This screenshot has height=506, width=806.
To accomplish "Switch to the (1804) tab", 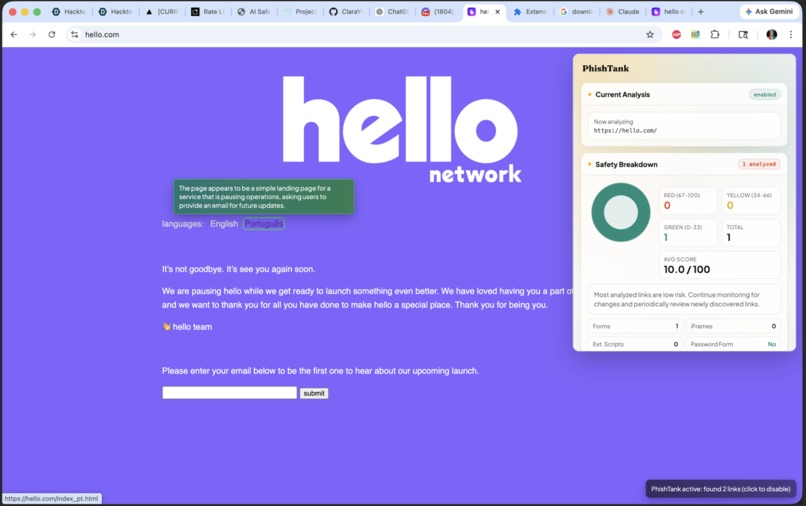I will (438, 11).
